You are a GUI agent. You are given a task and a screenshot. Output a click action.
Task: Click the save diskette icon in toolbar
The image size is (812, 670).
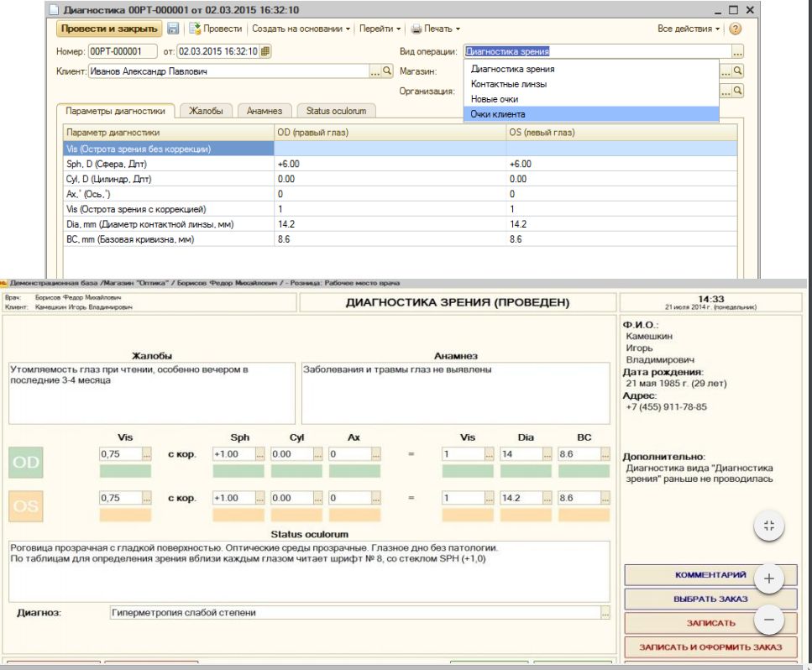coord(173,29)
